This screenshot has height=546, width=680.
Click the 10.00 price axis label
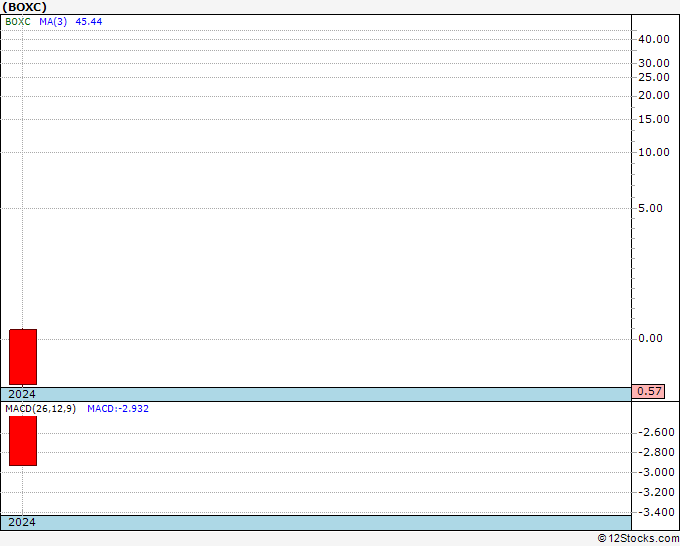coord(654,152)
